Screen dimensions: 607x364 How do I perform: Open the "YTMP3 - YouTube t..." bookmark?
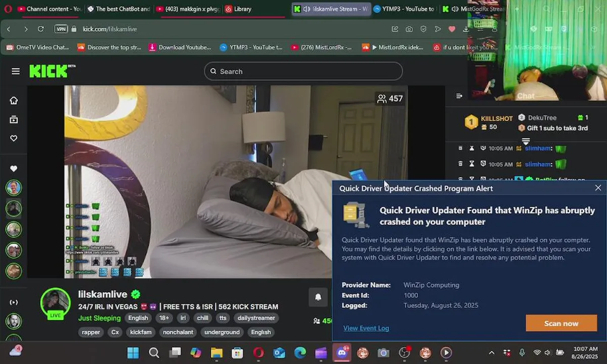(x=251, y=48)
